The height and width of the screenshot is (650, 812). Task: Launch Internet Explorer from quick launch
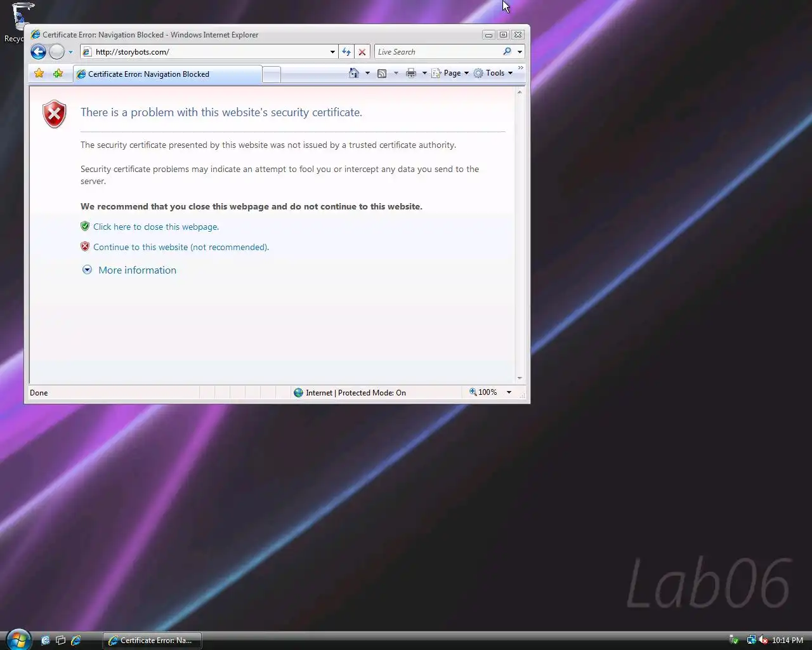(76, 640)
